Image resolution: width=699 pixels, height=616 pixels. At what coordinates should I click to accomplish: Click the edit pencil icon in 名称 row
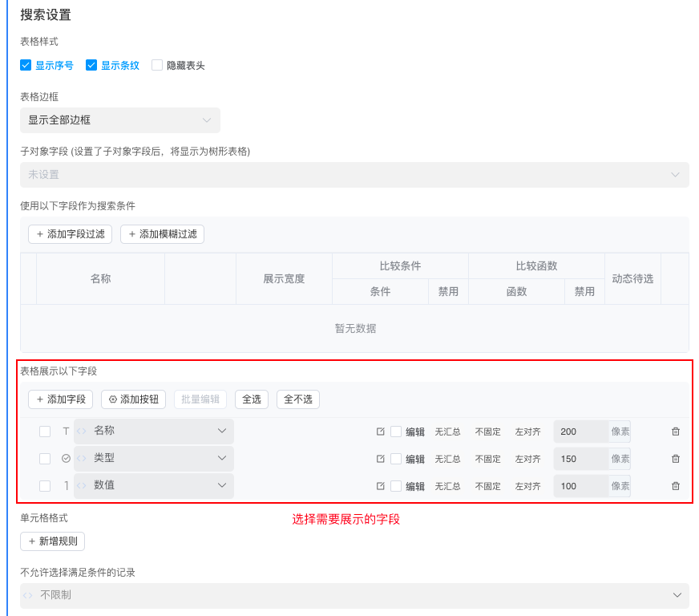click(x=381, y=432)
